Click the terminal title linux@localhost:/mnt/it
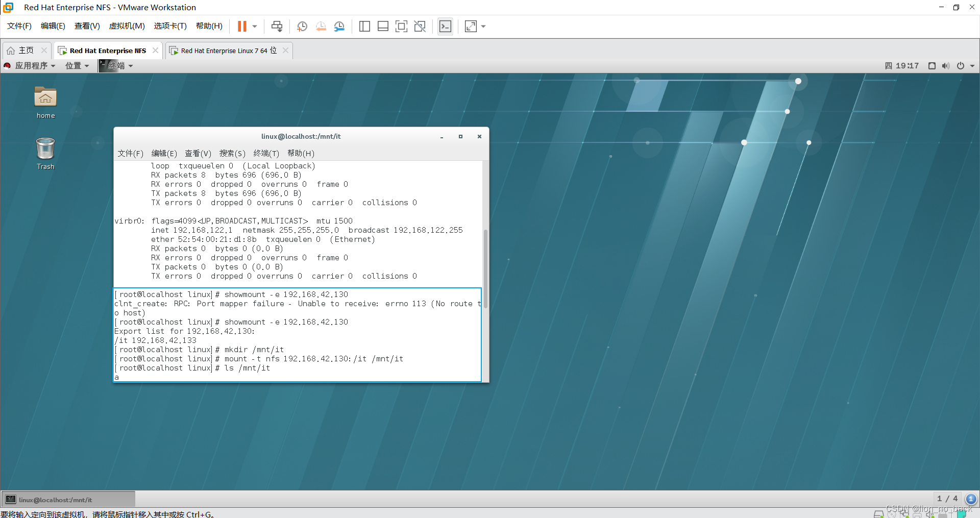 pos(301,137)
